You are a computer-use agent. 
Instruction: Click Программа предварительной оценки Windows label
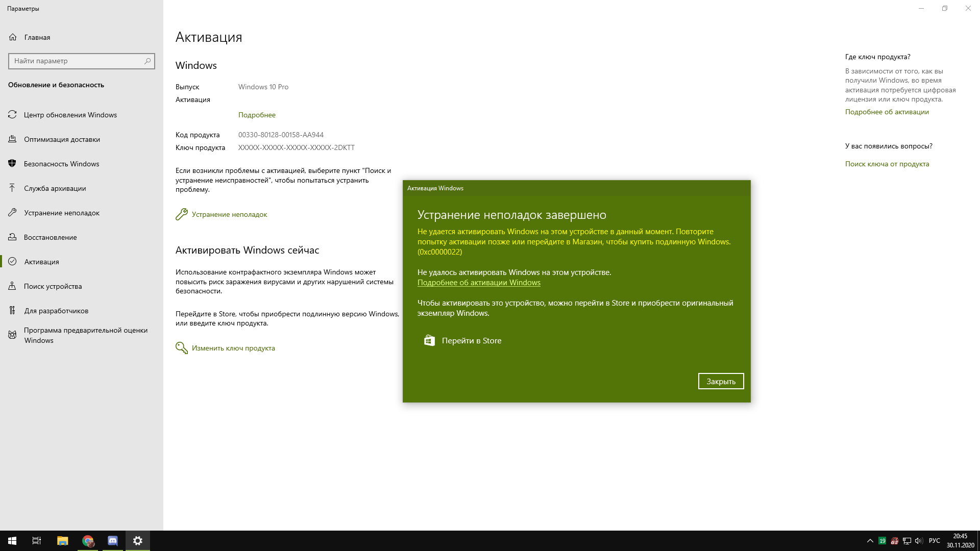(86, 335)
